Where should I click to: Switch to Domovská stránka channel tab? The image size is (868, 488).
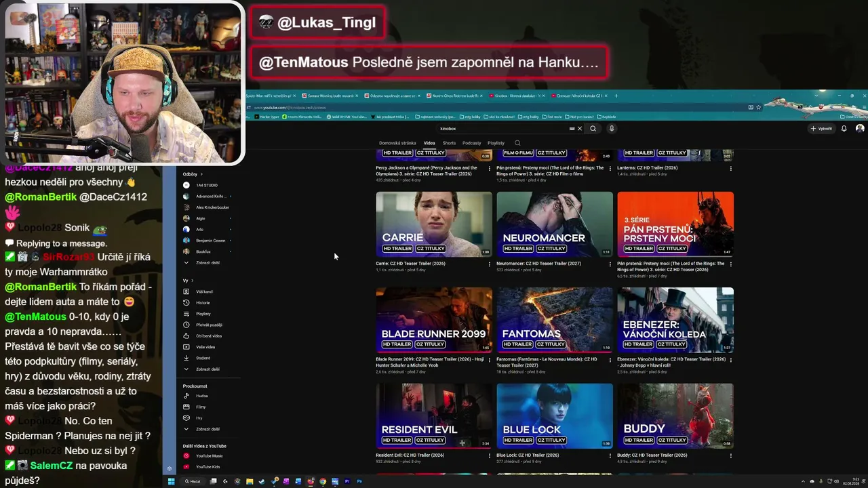click(397, 143)
